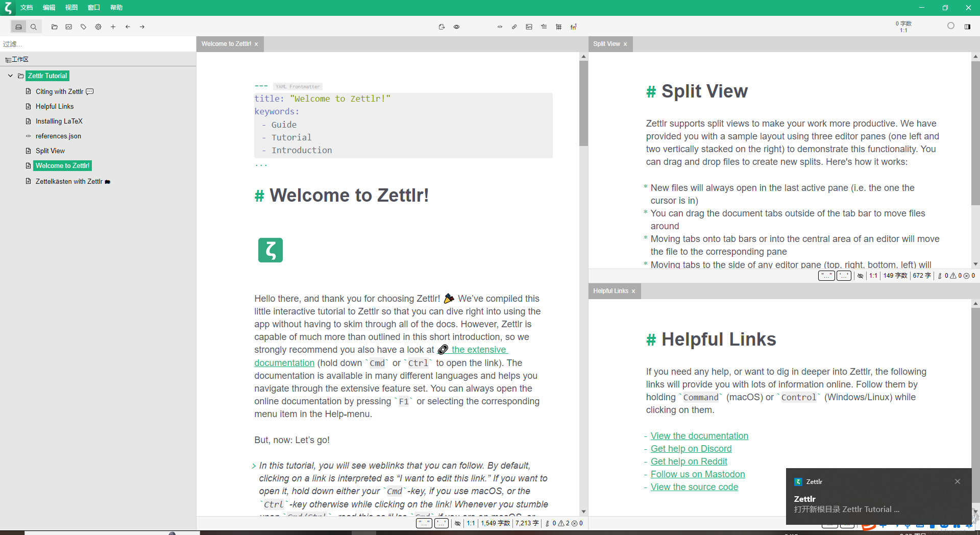Open the global search magnifier icon
The height and width of the screenshot is (535, 980).
coord(34,27)
